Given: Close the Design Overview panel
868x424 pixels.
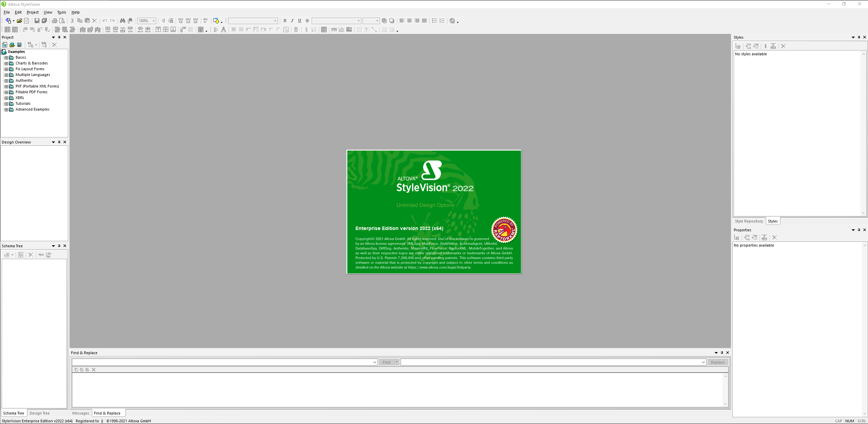Looking at the screenshot, I should pos(65,142).
